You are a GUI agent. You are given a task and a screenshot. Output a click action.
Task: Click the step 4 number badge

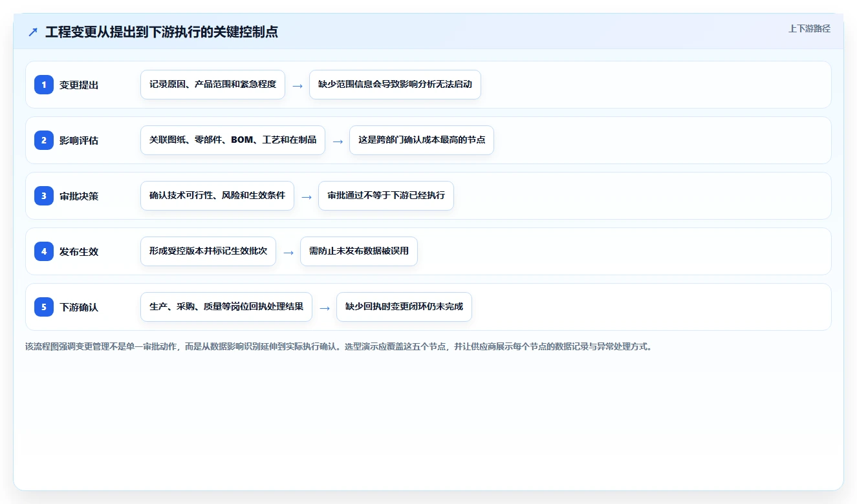point(44,251)
